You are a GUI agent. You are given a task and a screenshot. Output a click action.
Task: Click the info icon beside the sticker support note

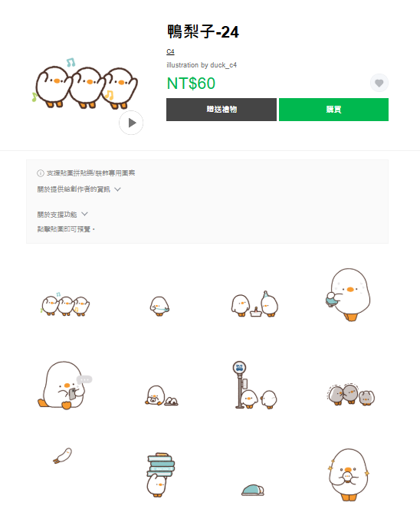pyautogui.click(x=41, y=173)
